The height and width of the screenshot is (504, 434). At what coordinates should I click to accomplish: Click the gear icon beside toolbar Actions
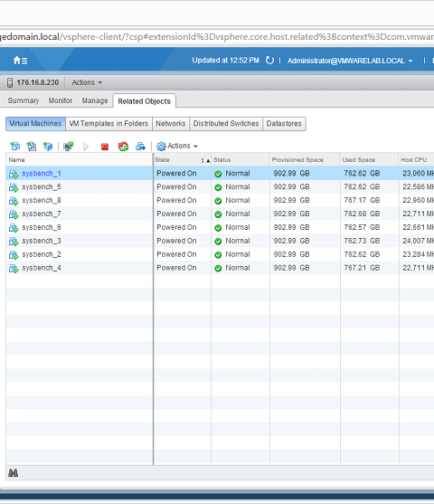[161, 147]
